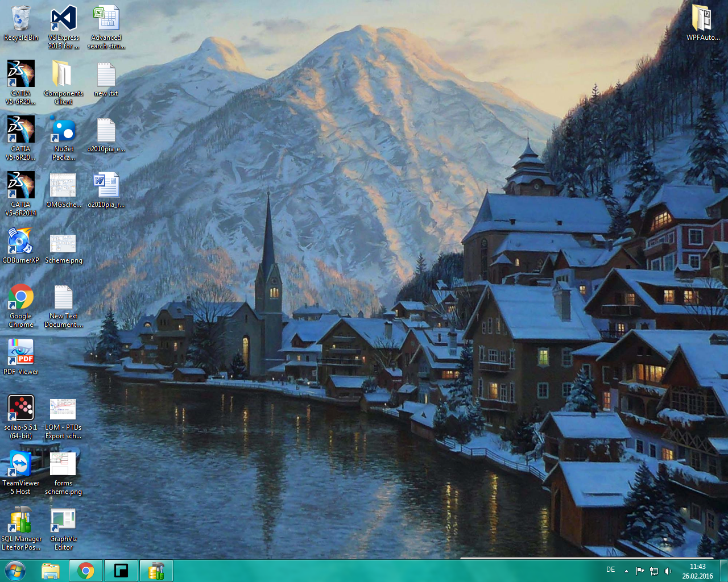The width and height of the screenshot is (728, 582).
Task: Select the GraphViz Editor shortcut
Action: 64,529
